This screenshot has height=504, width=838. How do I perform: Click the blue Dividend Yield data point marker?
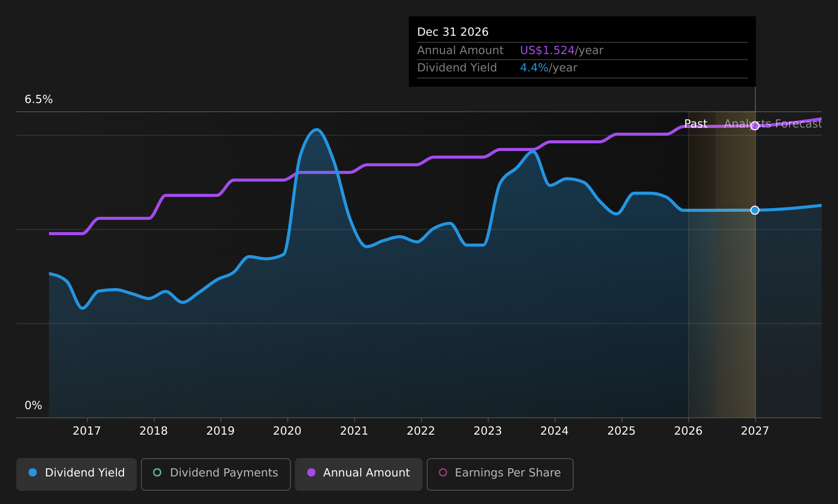click(x=755, y=210)
